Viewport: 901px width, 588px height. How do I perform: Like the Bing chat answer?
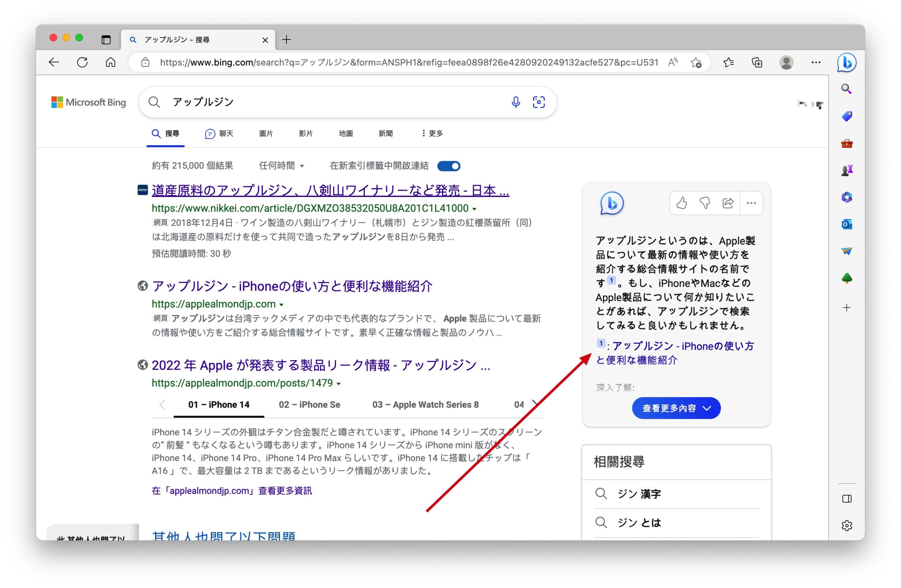[681, 203]
